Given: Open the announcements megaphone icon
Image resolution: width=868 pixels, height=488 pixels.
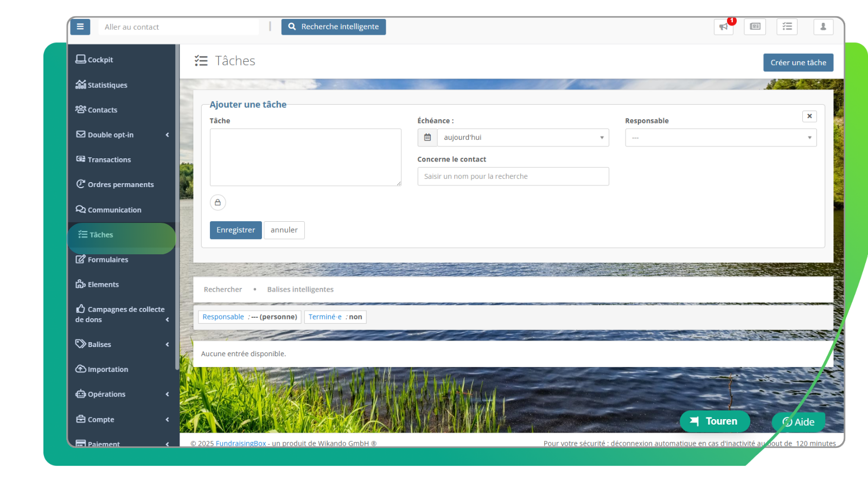Looking at the screenshot, I should pyautogui.click(x=723, y=27).
